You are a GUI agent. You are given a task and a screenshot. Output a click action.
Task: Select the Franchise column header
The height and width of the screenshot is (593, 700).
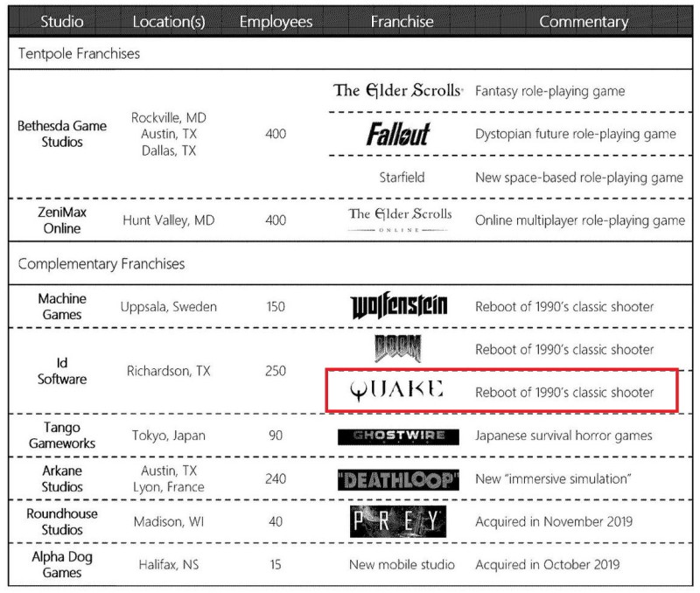click(x=402, y=21)
